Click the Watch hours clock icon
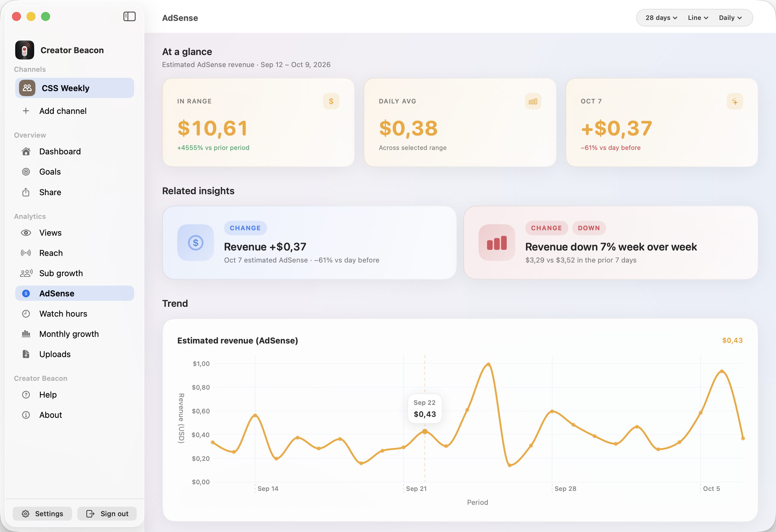Viewport: 776px width, 532px height. [x=26, y=314]
